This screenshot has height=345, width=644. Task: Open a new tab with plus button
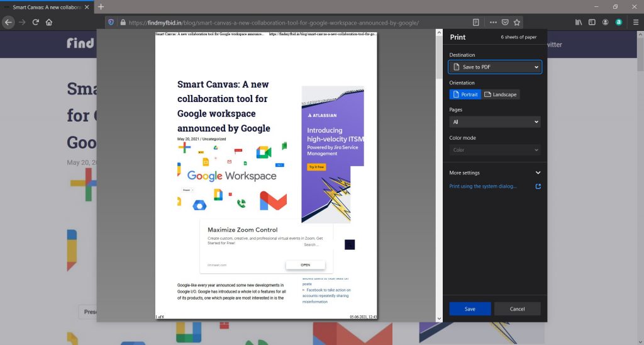[x=101, y=6]
